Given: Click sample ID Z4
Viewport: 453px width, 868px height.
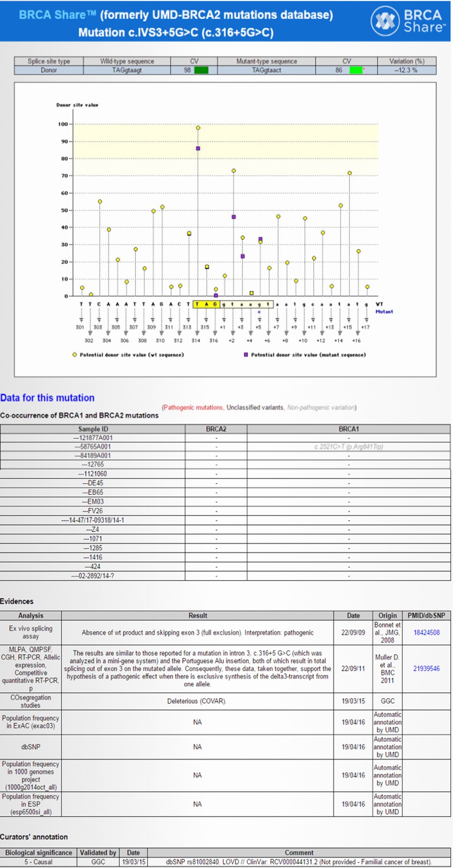Looking at the screenshot, I should click(93, 530).
